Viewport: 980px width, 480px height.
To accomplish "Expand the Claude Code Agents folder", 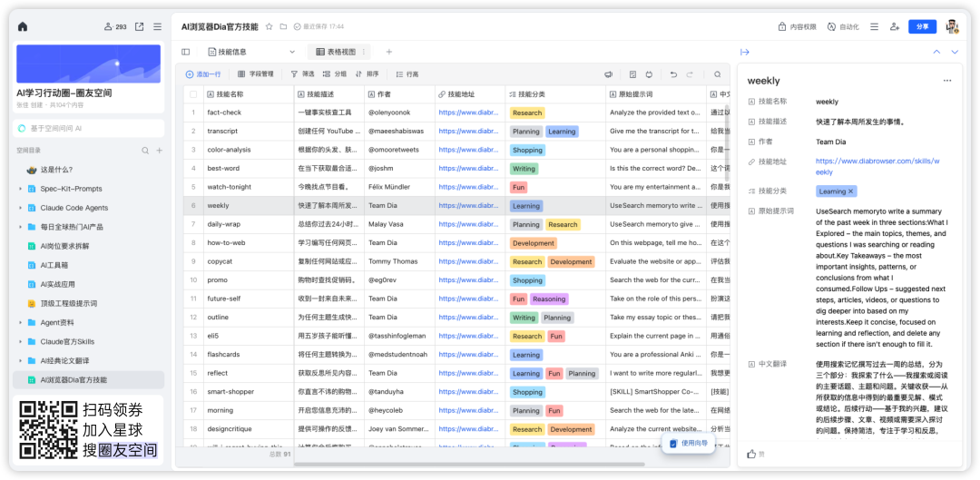I will point(20,208).
